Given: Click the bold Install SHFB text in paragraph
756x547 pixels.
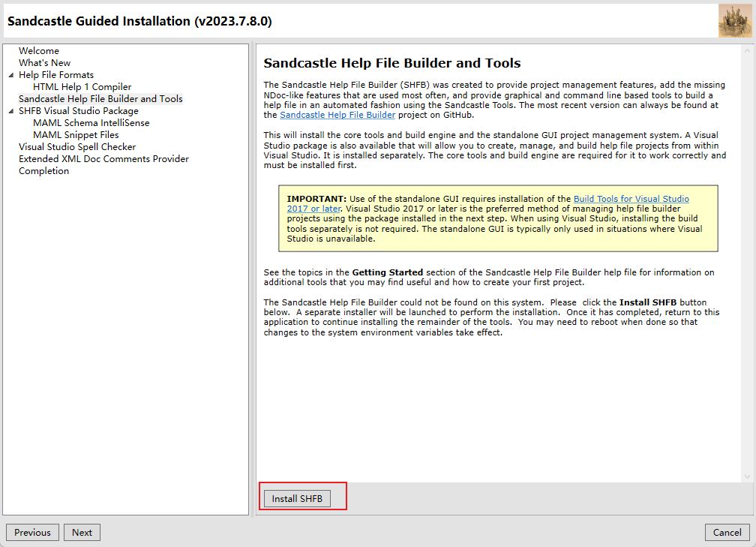Looking at the screenshot, I should (x=647, y=302).
